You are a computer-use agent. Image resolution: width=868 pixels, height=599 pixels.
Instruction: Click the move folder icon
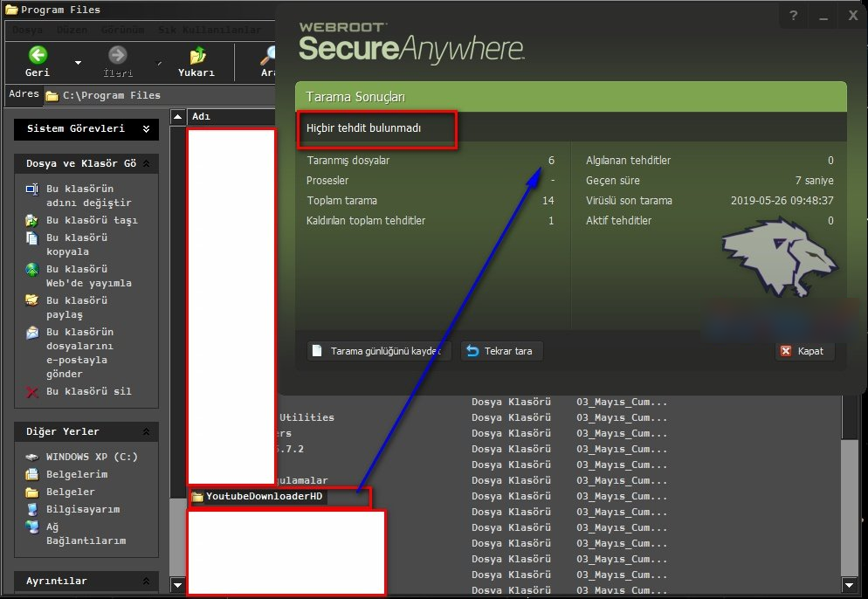coord(32,220)
